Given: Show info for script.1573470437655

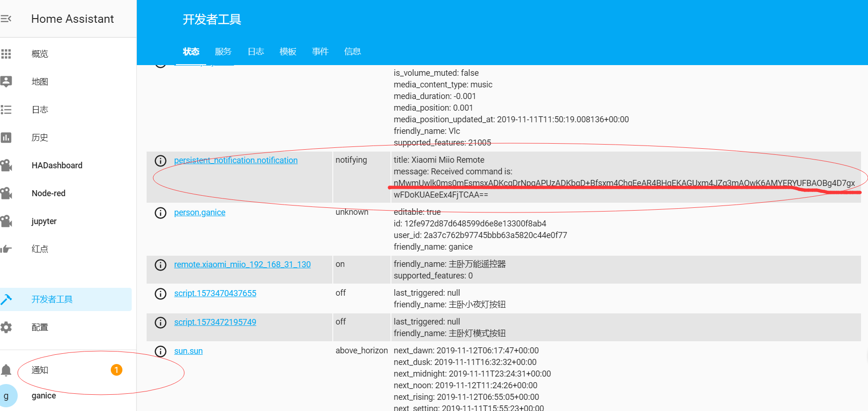Looking at the screenshot, I should [161, 294].
